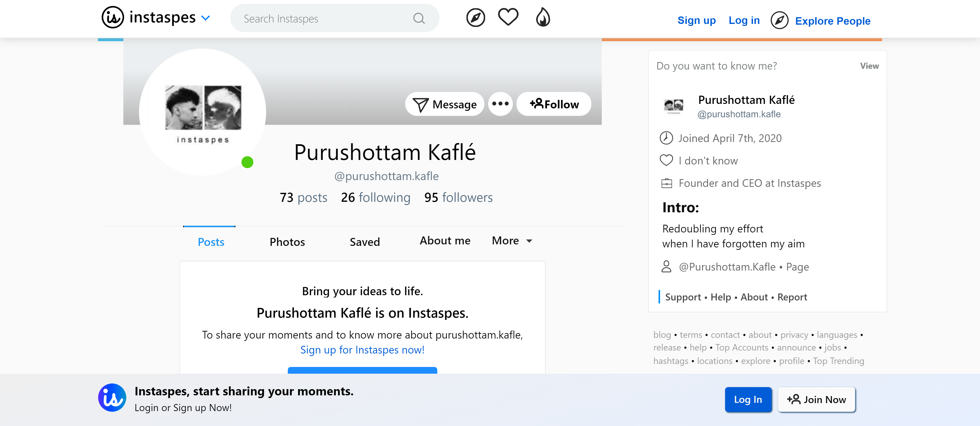Open the three-dots options button on profile
980x426 pixels.
[x=500, y=103]
